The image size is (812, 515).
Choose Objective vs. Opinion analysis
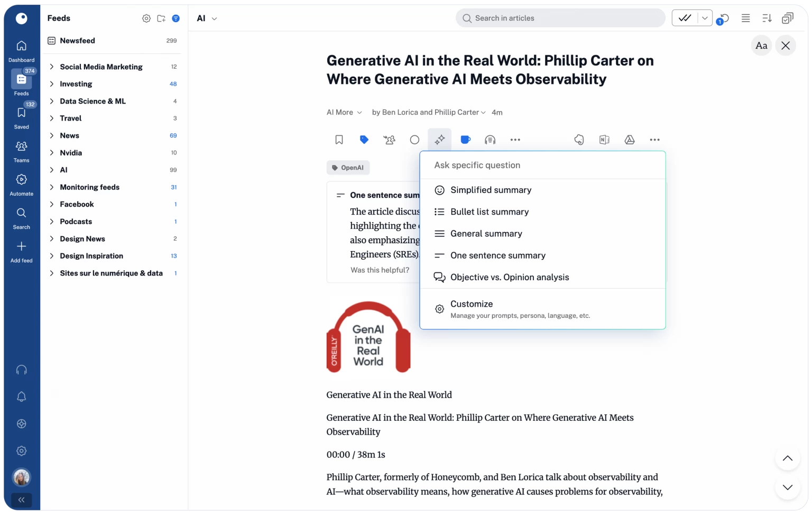tap(509, 277)
